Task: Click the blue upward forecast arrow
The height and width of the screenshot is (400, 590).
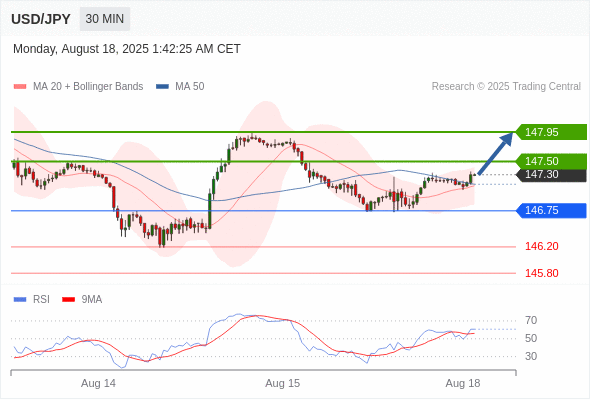Action: pos(496,154)
